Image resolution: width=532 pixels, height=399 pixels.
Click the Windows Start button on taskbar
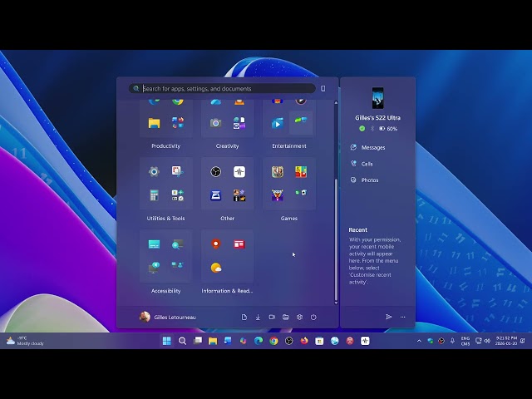(x=166, y=341)
